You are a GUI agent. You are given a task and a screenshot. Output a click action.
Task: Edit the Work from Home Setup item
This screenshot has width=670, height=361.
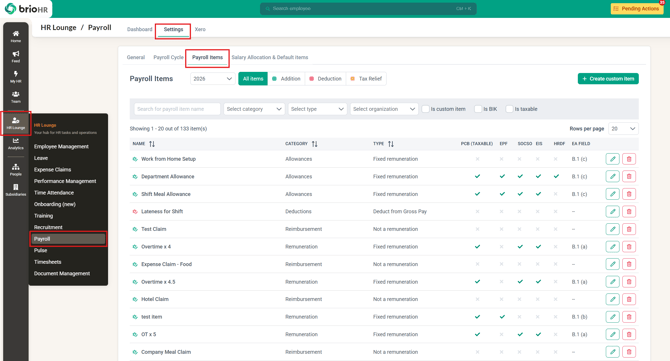coord(612,159)
